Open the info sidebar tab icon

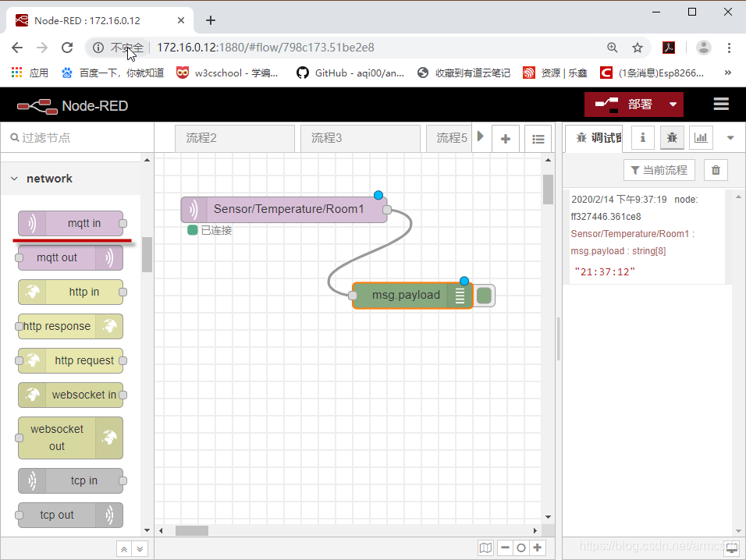(x=643, y=138)
